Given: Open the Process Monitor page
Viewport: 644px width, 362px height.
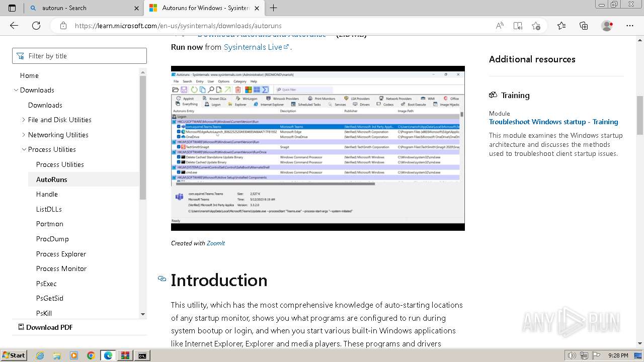Looking at the screenshot, I should point(61,268).
